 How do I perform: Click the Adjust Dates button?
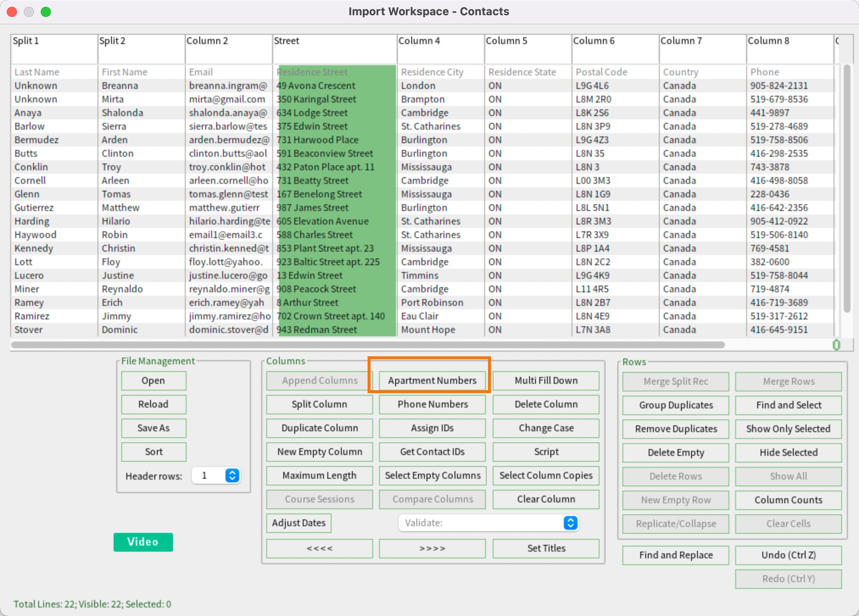tap(298, 523)
